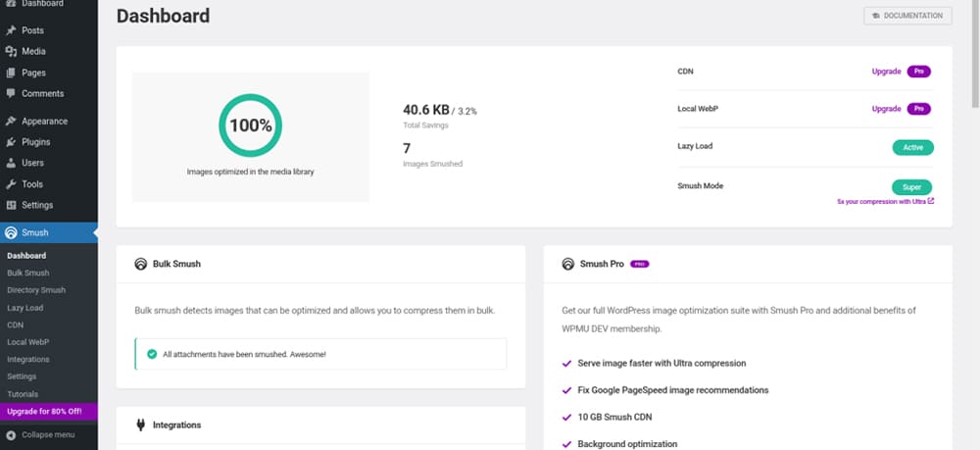Click the green checkmark in smushed notice
The image size is (980, 450).
151,354
